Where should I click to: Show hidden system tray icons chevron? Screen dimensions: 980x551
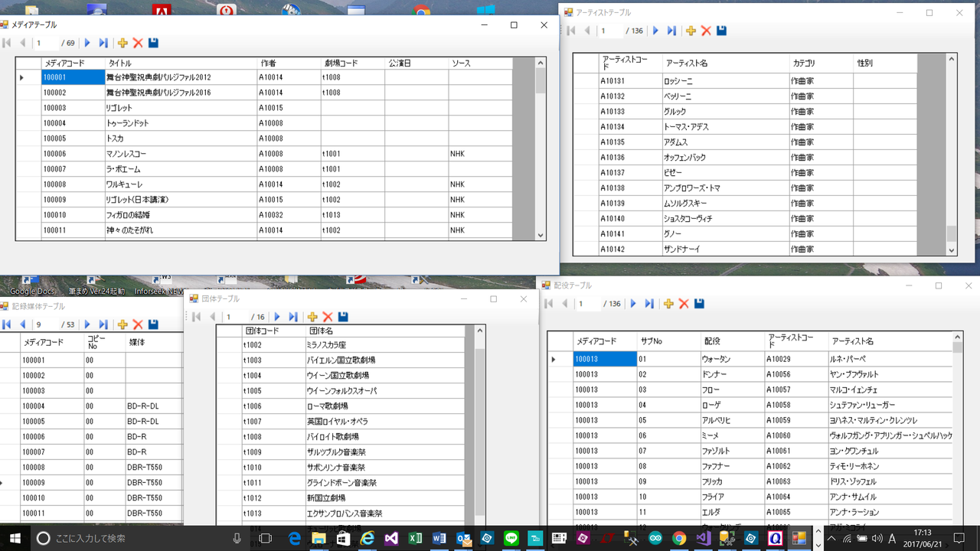[x=832, y=539]
